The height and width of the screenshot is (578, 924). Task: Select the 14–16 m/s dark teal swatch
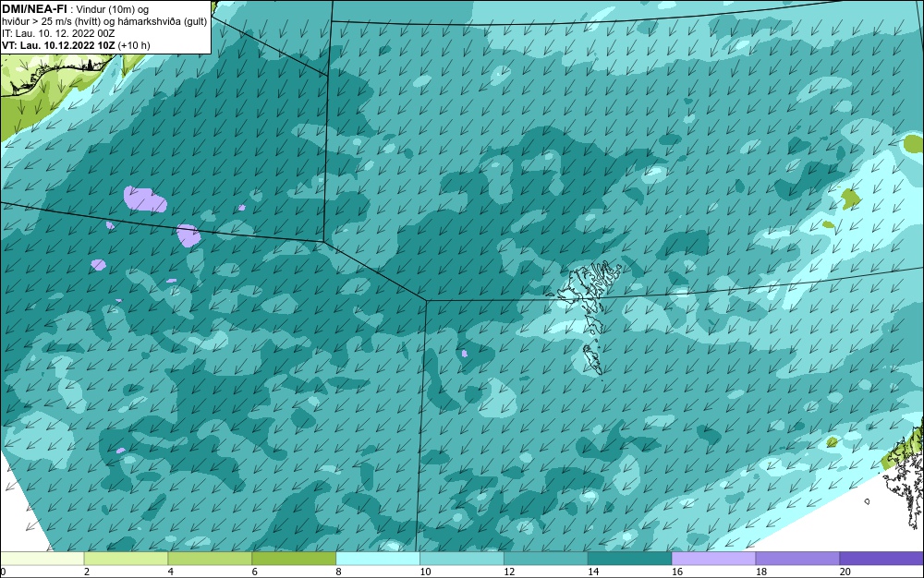tap(630, 559)
